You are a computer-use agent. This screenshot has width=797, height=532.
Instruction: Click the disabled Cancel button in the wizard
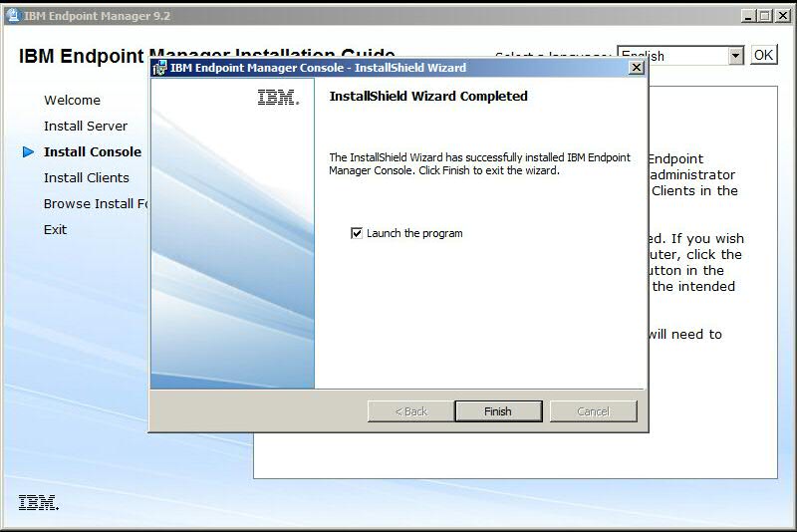[593, 411]
